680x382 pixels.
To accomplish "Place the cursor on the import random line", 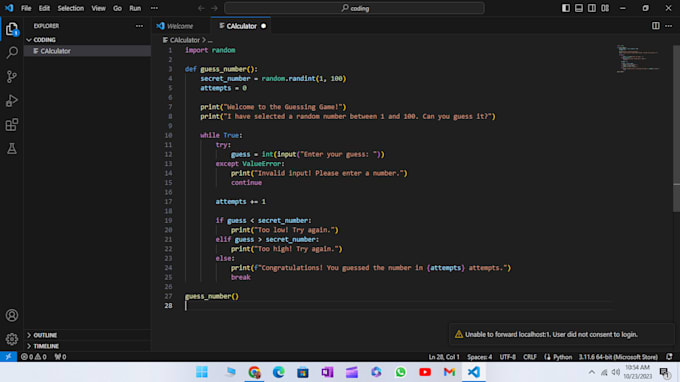I will [210, 50].
